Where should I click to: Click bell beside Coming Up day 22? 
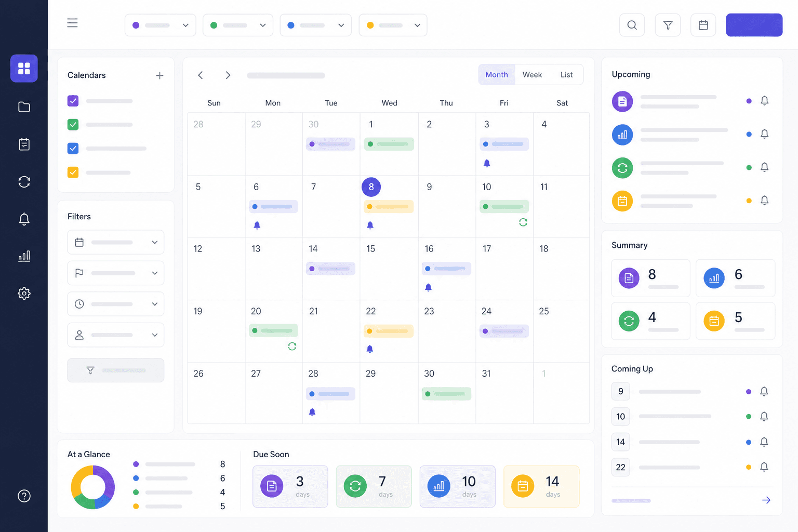point(764,467)
